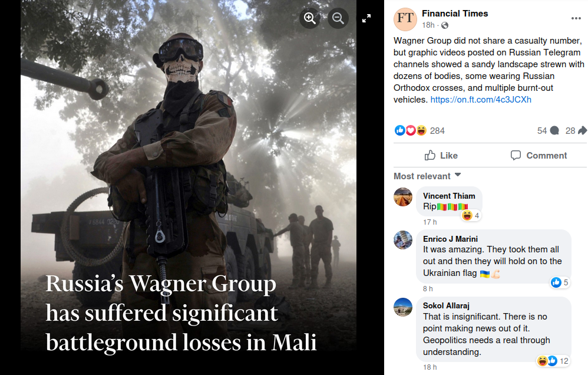Click the Financial Times FT logo avatar
The image size is (588, 375).
tap(405, 19)
